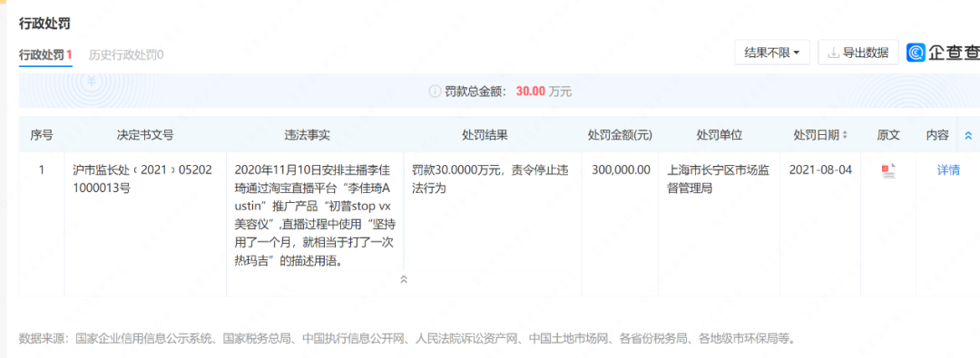Click the 30.00 万元 total fine value

click(x=544, y=92)
